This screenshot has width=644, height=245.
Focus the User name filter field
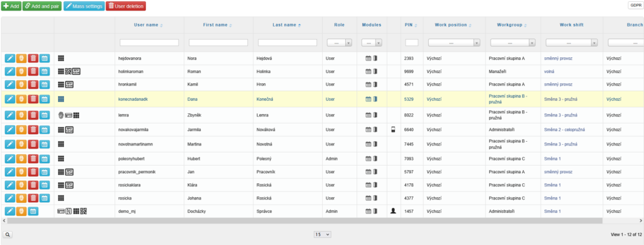149,42
